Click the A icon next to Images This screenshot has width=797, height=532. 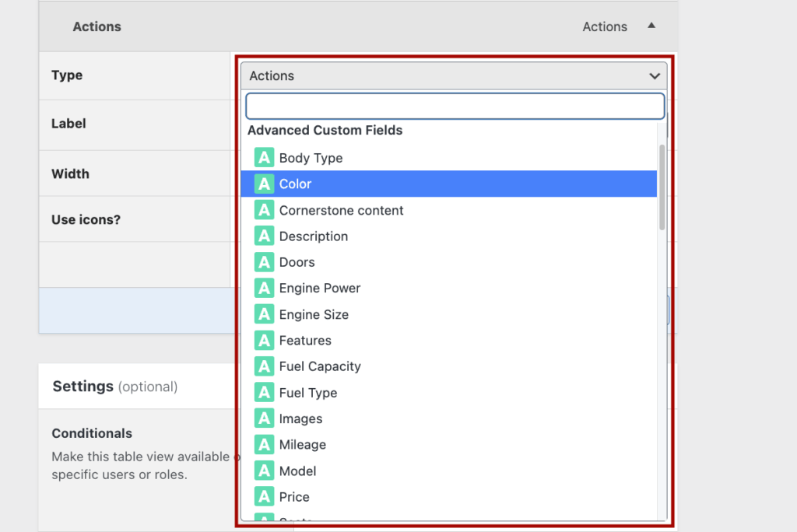tap(264, 418)
